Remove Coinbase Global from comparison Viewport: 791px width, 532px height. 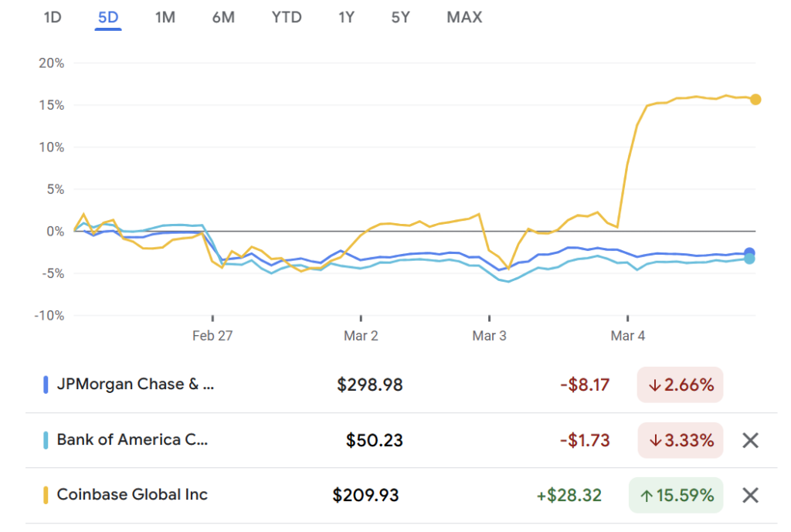(750, 495)
